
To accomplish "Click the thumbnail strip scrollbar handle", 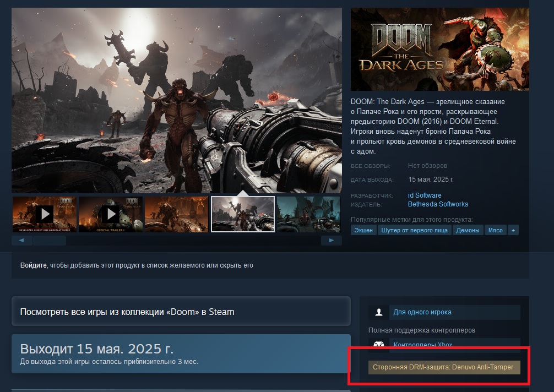I will pyautogui.click(x=50, y=241).
